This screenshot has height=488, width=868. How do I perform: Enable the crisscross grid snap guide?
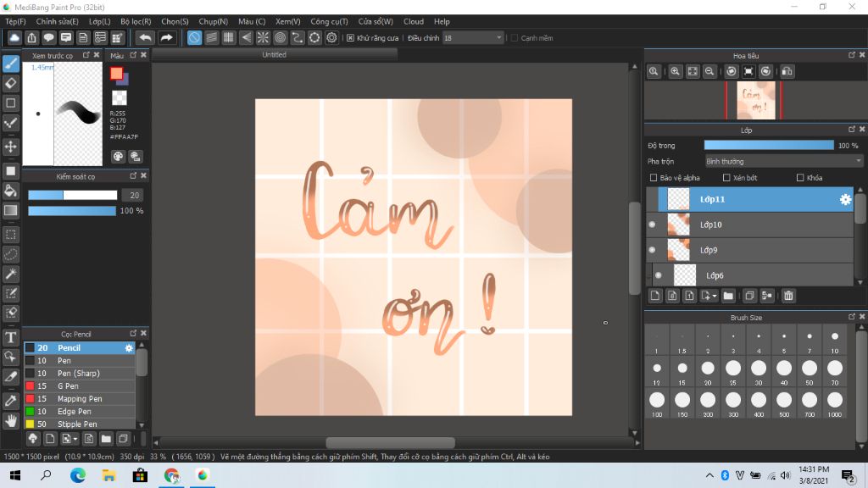click(x=229, y=37)
